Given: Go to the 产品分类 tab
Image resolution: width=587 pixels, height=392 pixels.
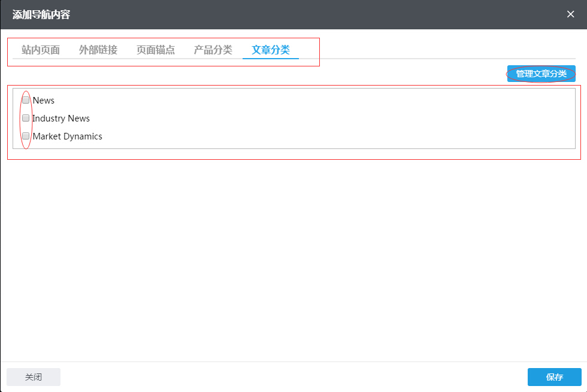Looking at the screenshot, I should coord(213,50).
